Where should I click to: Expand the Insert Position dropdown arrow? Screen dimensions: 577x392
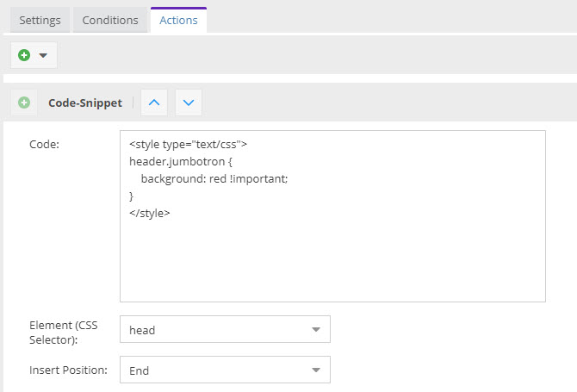[315, 370]
